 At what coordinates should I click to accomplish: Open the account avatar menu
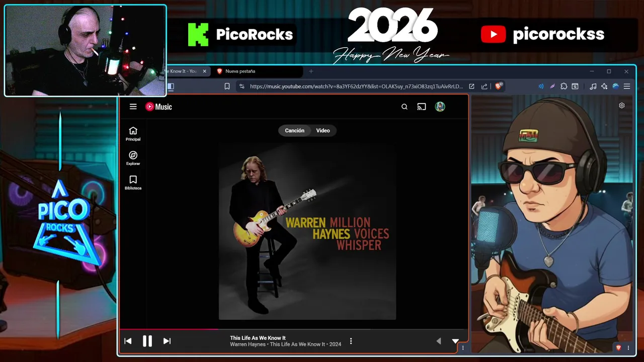pyautogui.click(x=440, y=107)
